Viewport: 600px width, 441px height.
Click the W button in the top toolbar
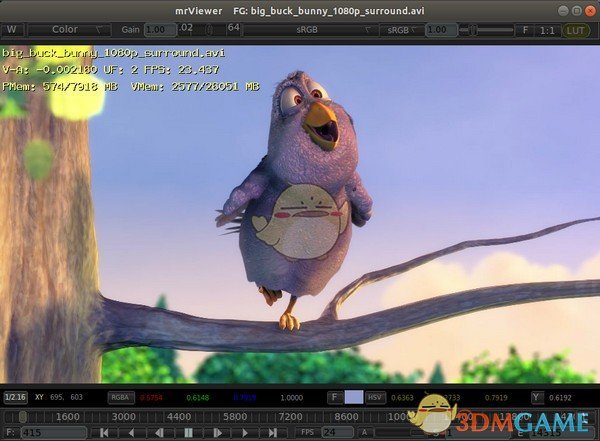point(12,29)
